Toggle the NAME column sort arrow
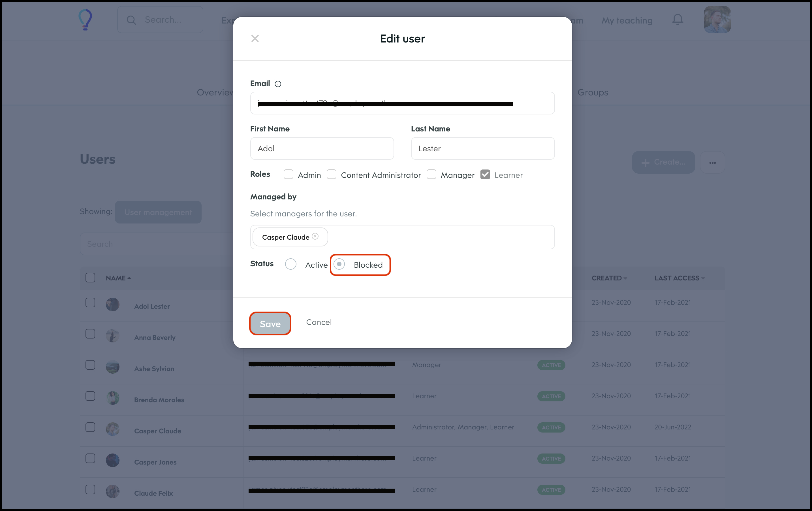 coord(129,278)
